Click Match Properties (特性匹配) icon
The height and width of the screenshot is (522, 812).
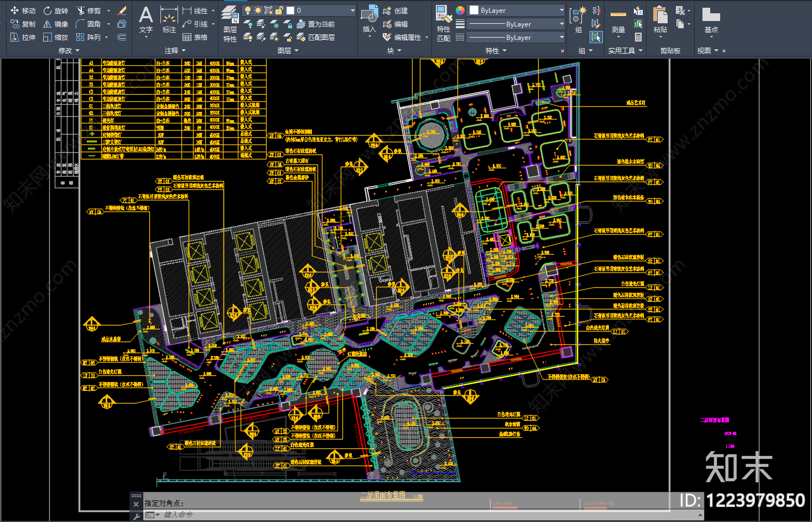point(444,23)
